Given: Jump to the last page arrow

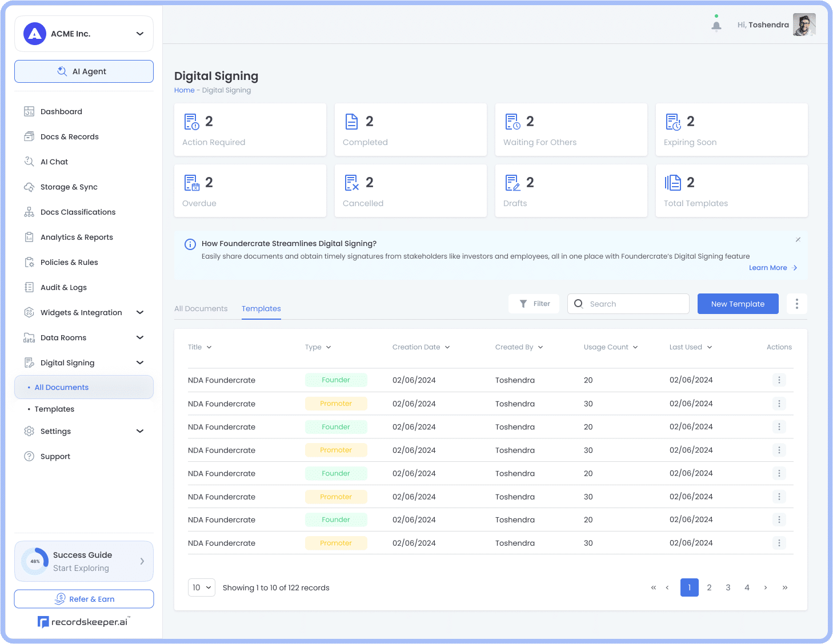Looking at the screenshot, I should (785, 587).
